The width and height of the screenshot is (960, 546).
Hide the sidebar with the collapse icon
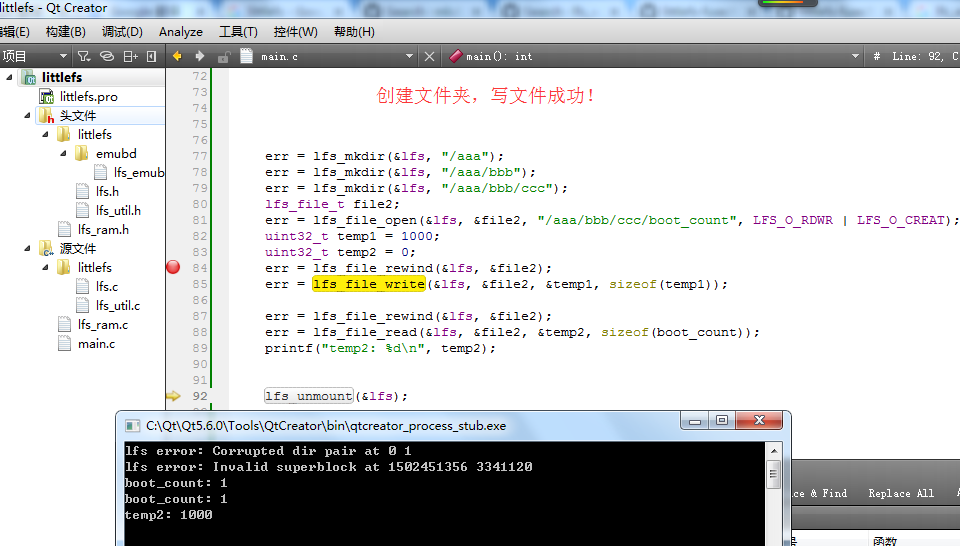click(151, 56)
